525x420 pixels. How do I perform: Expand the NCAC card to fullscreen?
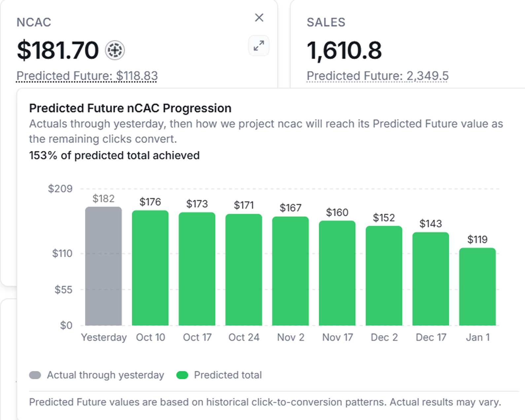point(259,46)
